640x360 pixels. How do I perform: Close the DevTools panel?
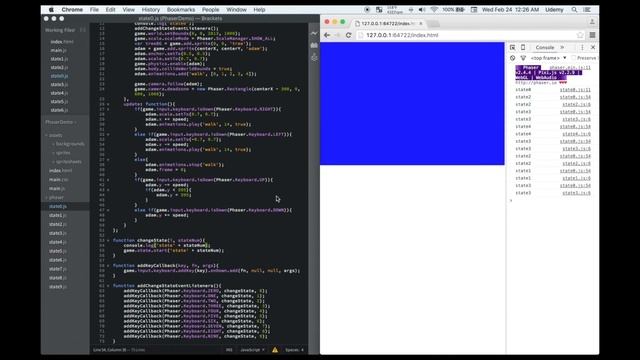tap(593, 47)
